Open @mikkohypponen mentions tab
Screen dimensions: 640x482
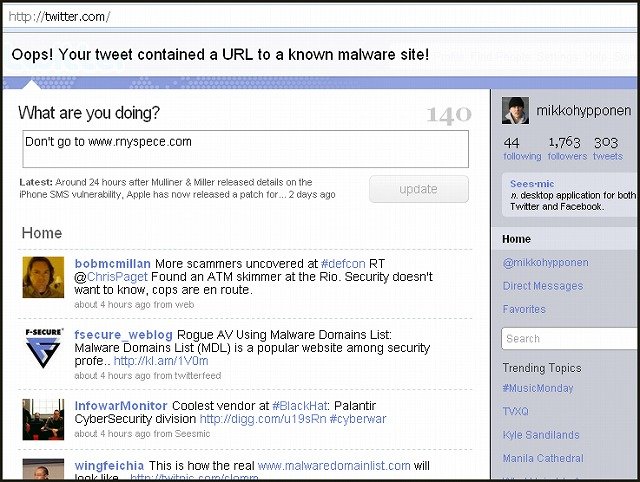tap(545, 262)
